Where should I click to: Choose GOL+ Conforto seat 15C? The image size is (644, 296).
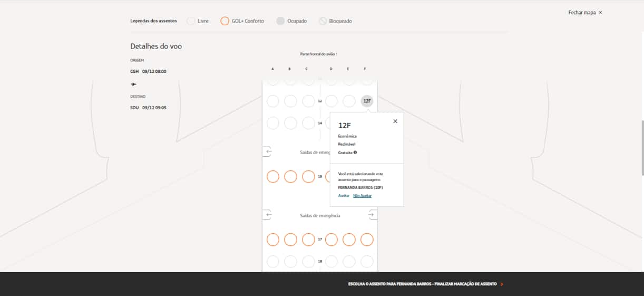tap(308, 177)
